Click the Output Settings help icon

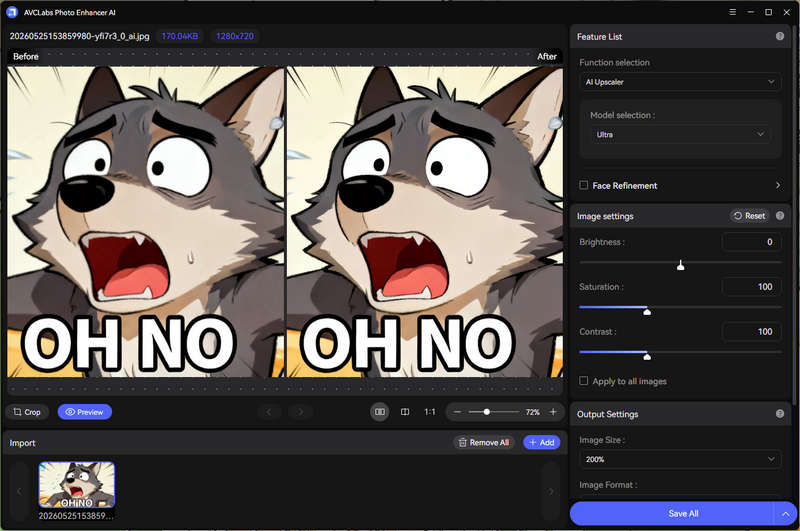pos(780,414)
